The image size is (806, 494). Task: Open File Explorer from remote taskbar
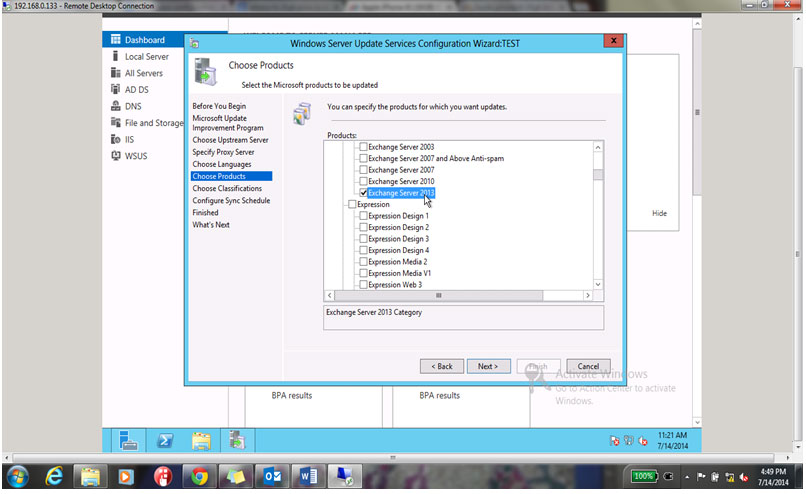[201, 441]
